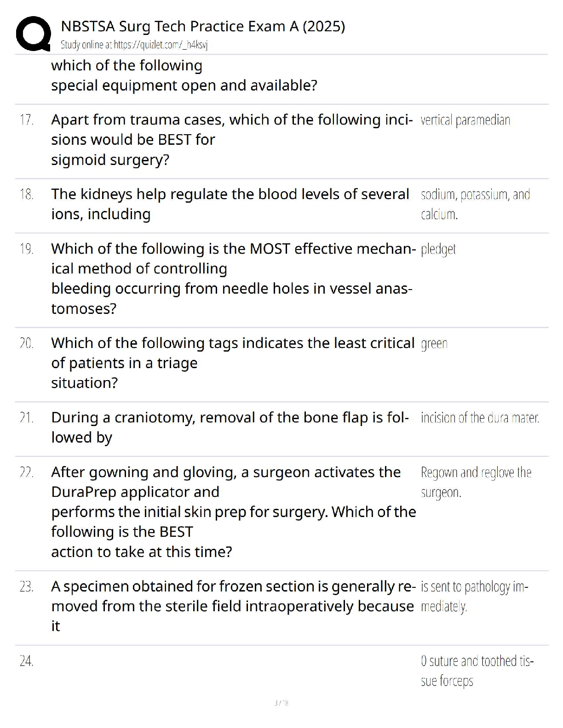The image size is (563, 728).
Task: Click the 'pledget' answer
Action: (438, 249)
